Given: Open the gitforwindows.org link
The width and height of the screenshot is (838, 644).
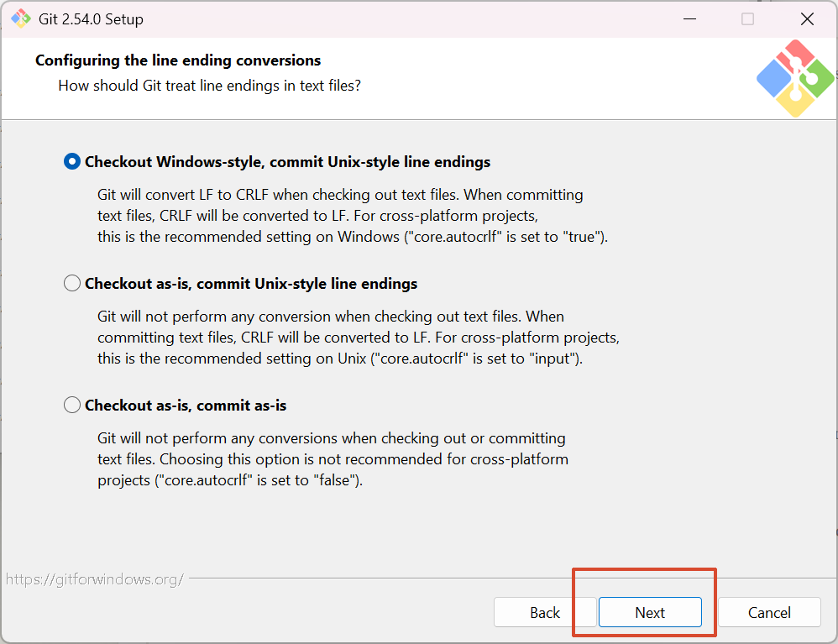Looking at the screenshot, I should (x=94, y=579).
